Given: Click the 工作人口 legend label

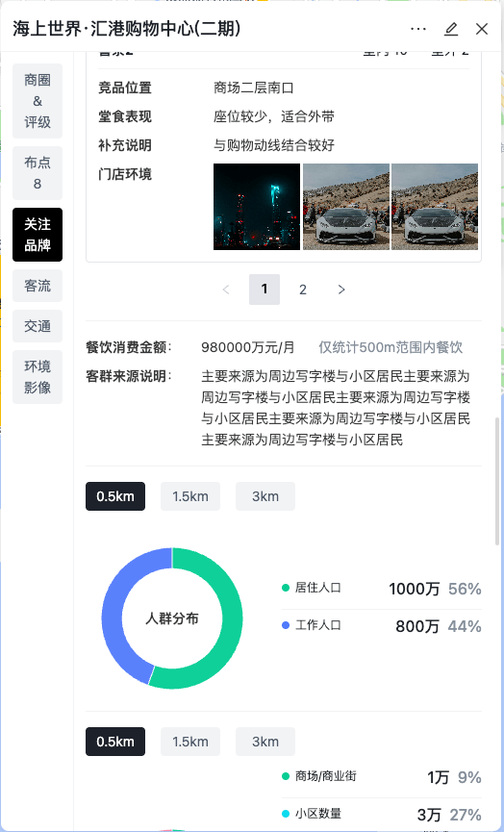Looking at the screenshot, I should click(317, 625).
